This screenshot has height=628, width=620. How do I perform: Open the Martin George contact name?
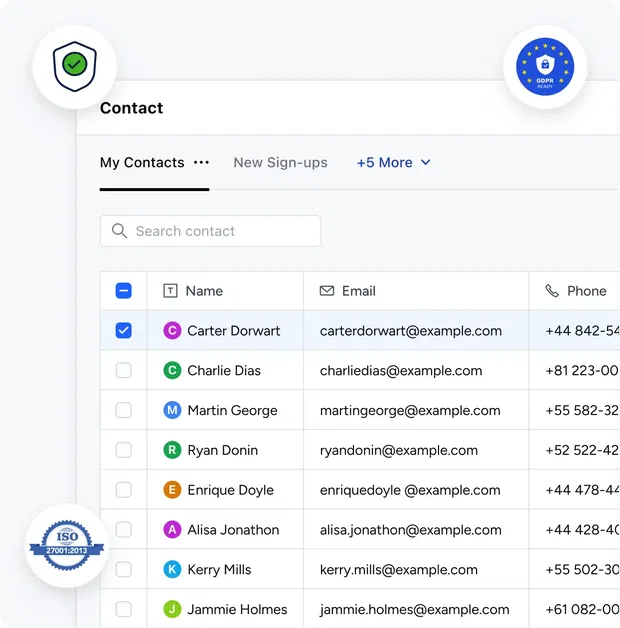[232, 411]
